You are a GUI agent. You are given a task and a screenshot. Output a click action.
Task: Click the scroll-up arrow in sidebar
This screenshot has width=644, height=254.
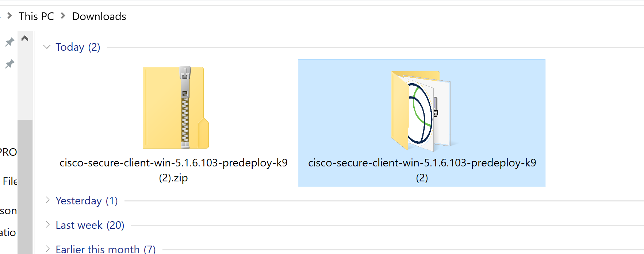pyautogui.click(x=25, y=38)
